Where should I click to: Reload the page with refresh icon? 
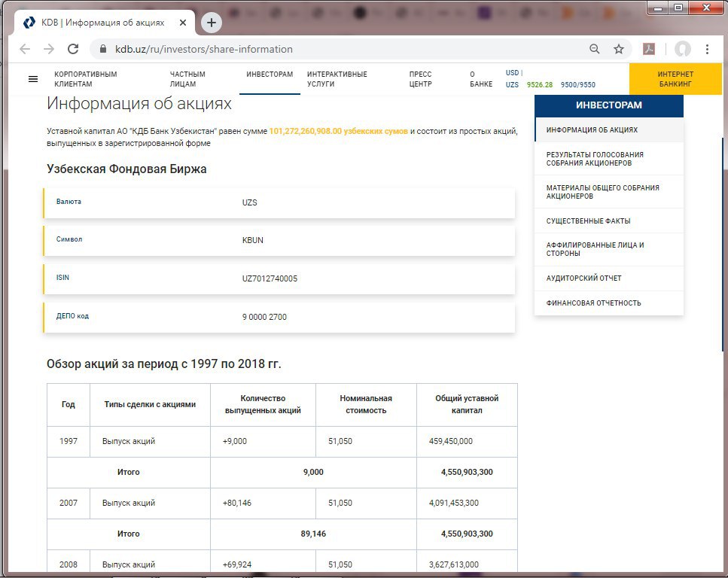coord(73,49)
